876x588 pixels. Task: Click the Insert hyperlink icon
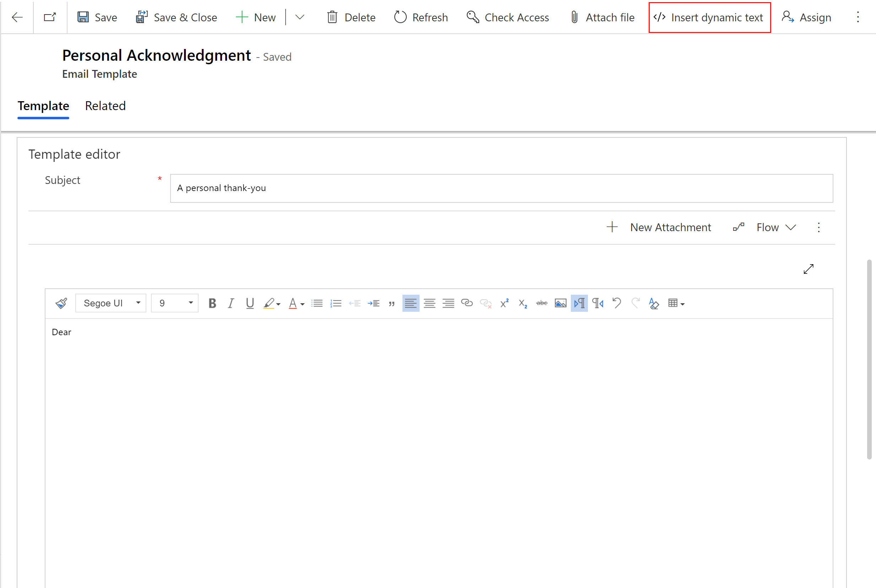(x=466, y=303)
